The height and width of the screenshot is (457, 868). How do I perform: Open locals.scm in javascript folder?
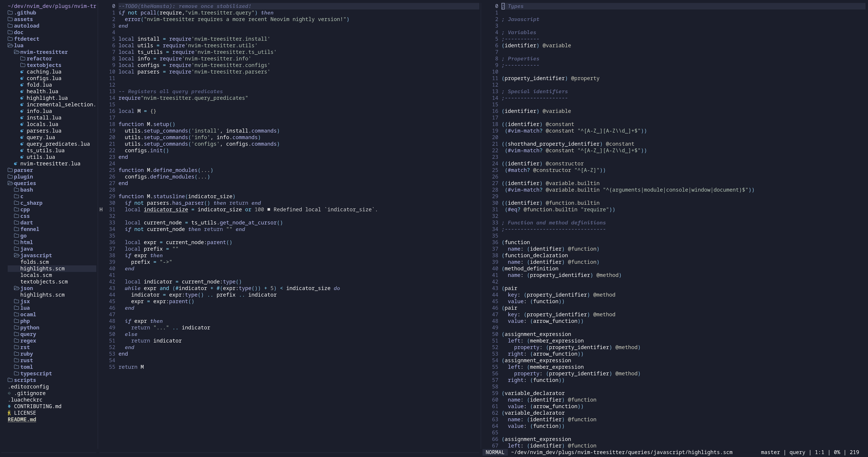pyautogui.click(x=36, y=275)
